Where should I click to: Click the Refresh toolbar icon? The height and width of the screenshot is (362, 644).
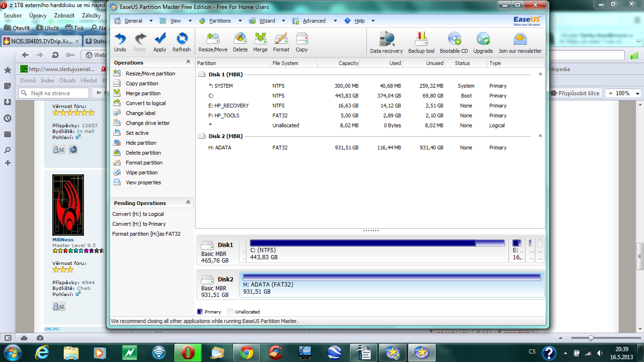coord(182,42)
